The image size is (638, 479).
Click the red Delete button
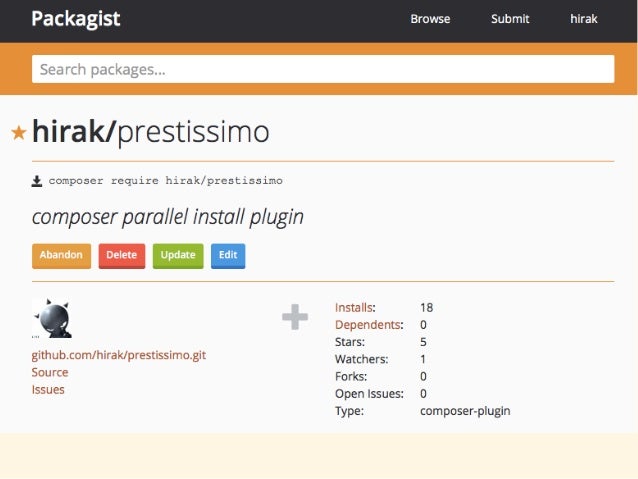pos(122,256)
